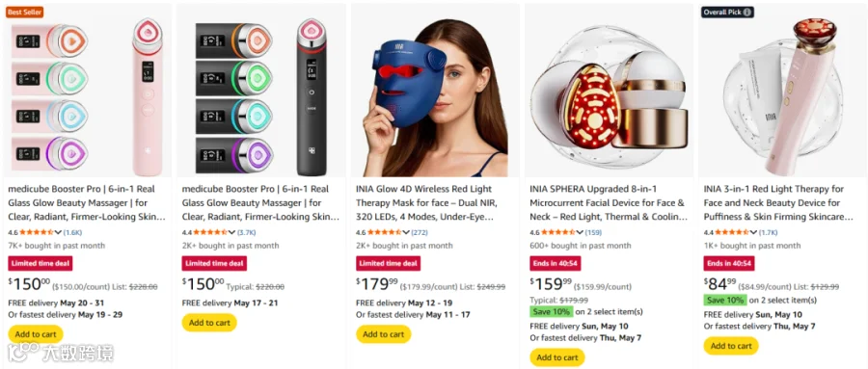Expand rating chevron on INIA 3-in-1 device
The width and height of the screenshot is (868, 369).
pos(754,232)
